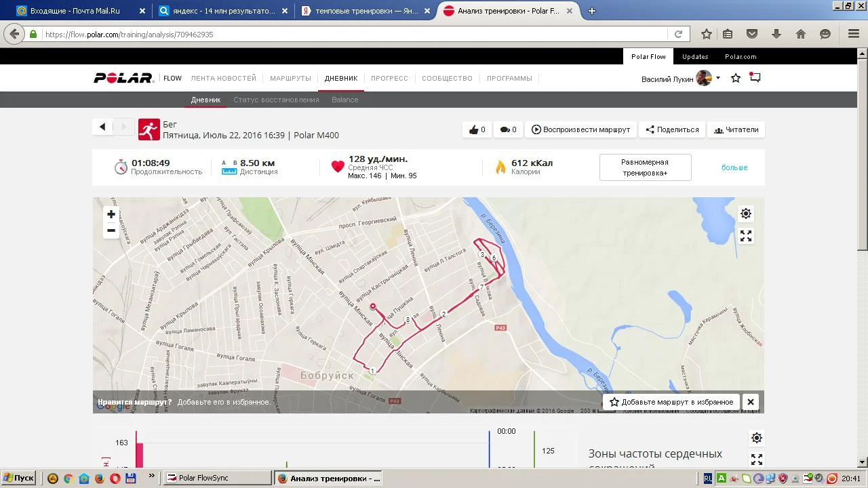Open the ПРОГРЕСС menu item
This screenshot has height=488, width=868.
coord(389,78)
